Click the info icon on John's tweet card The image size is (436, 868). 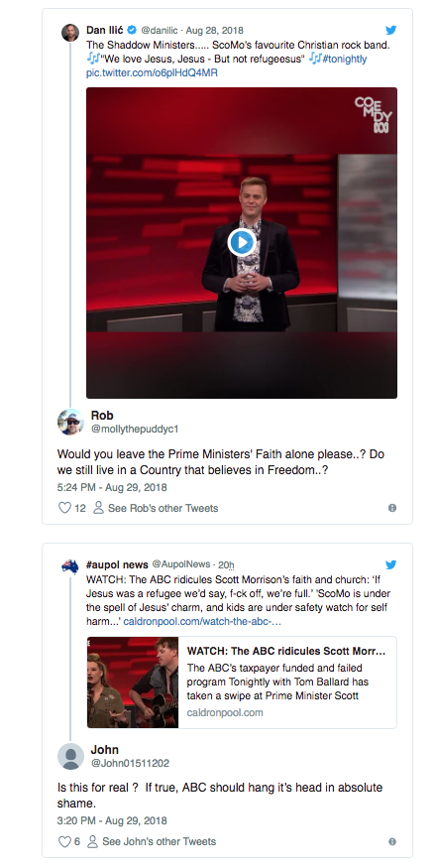(x=391, y=841)
